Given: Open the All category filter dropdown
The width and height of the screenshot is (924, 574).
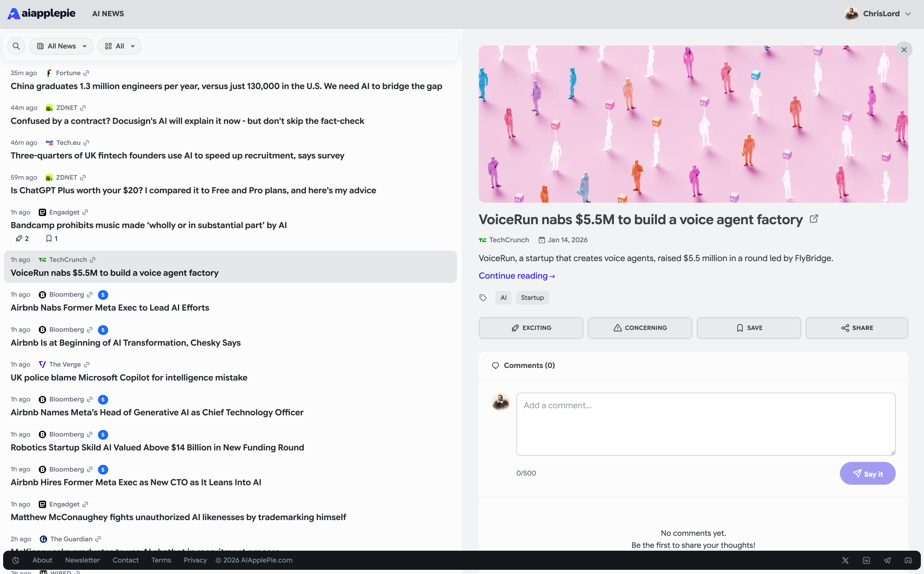Looking at the screenshot, I should [119, 46].
